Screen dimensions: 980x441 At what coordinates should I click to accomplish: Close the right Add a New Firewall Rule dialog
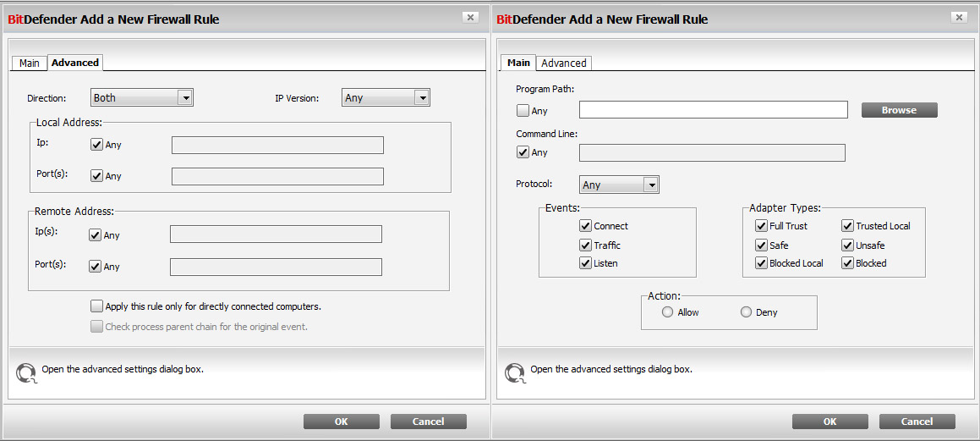click(960, 18)
